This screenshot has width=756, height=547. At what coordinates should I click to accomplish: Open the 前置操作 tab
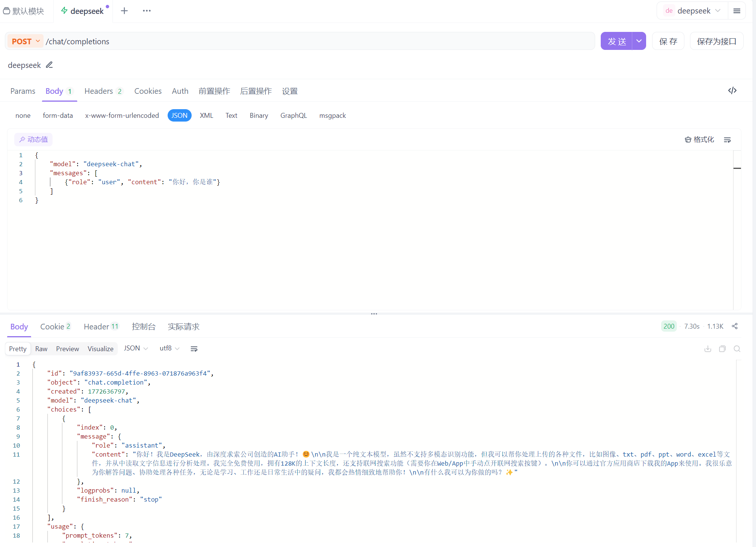214,91
